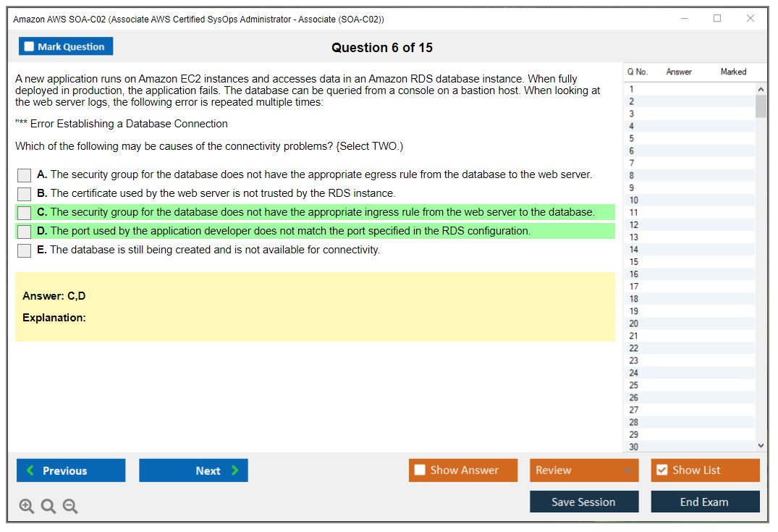Select answer option A checkbox
778x532 pixels.
click(x=24, y=175)
